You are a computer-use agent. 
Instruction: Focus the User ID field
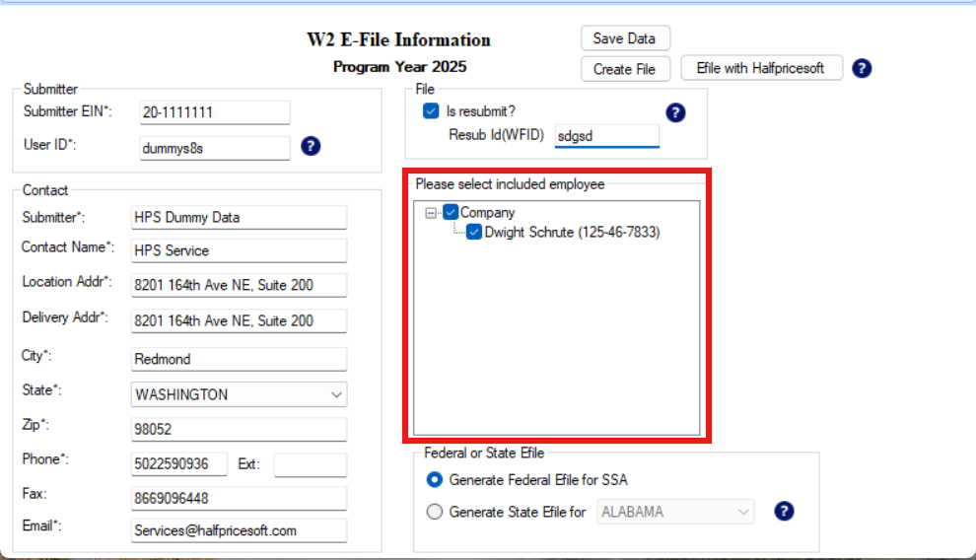click(x=215, y=148)
